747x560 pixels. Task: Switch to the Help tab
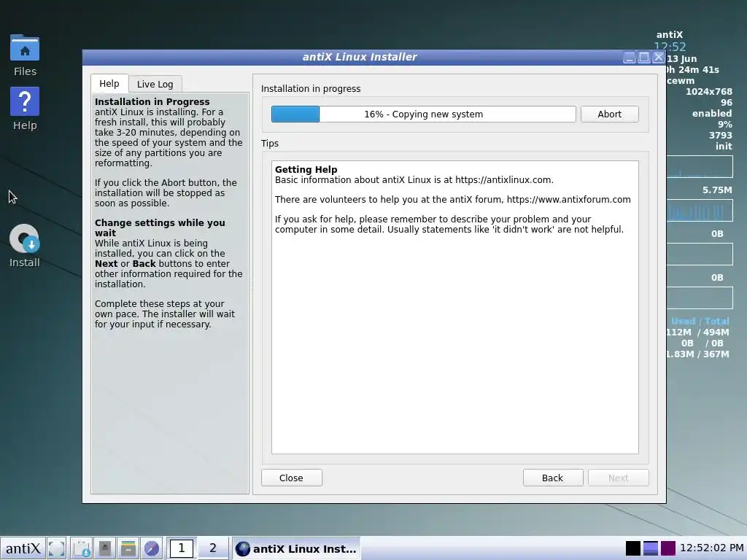[109, 83]
